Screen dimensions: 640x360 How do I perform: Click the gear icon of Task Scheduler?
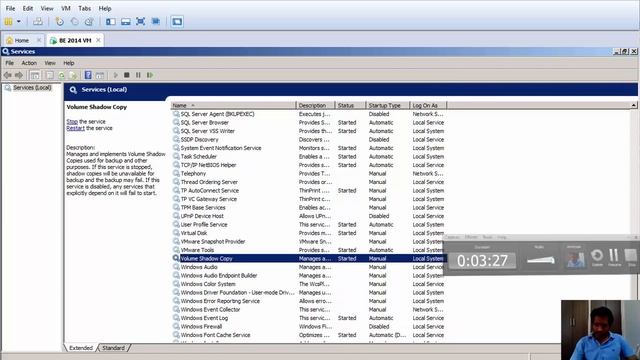pyautogui.click(x=176, y=156)
